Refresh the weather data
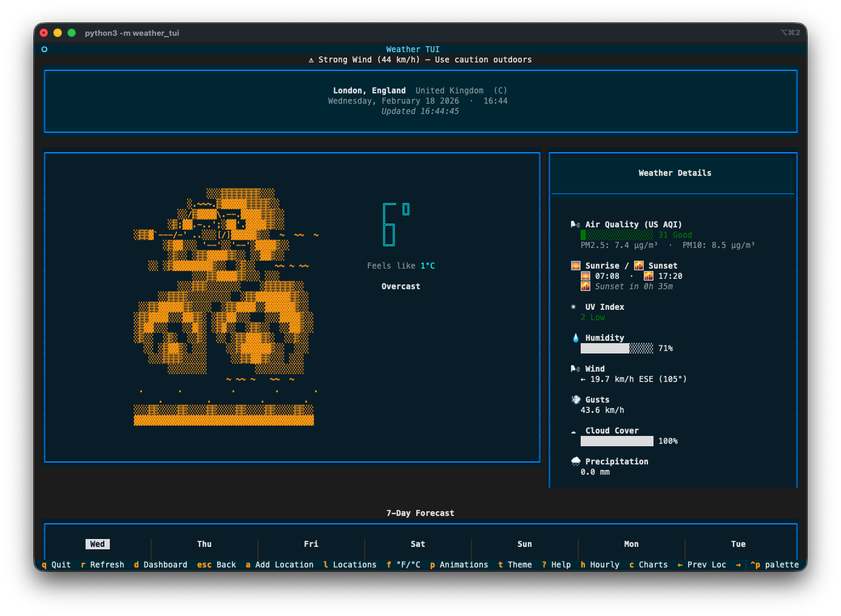 [102, 564]
